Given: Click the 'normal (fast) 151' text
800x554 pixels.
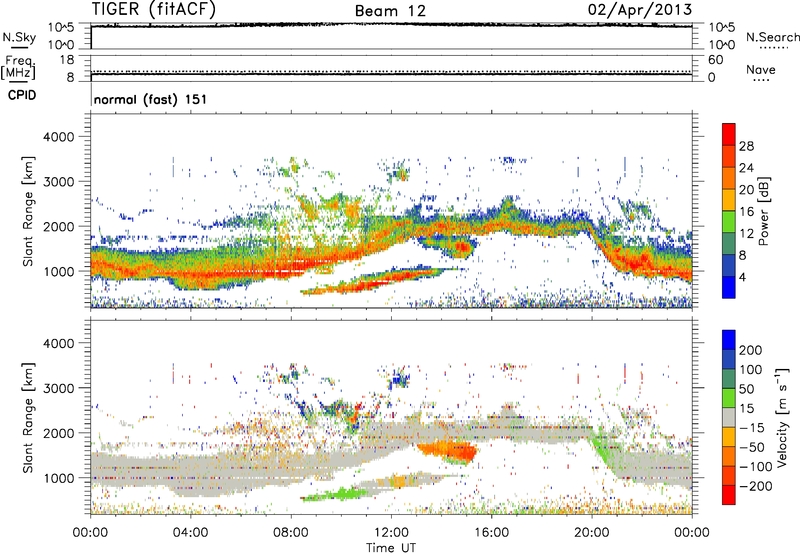Looking at the screenshot, I should [151, 99].
